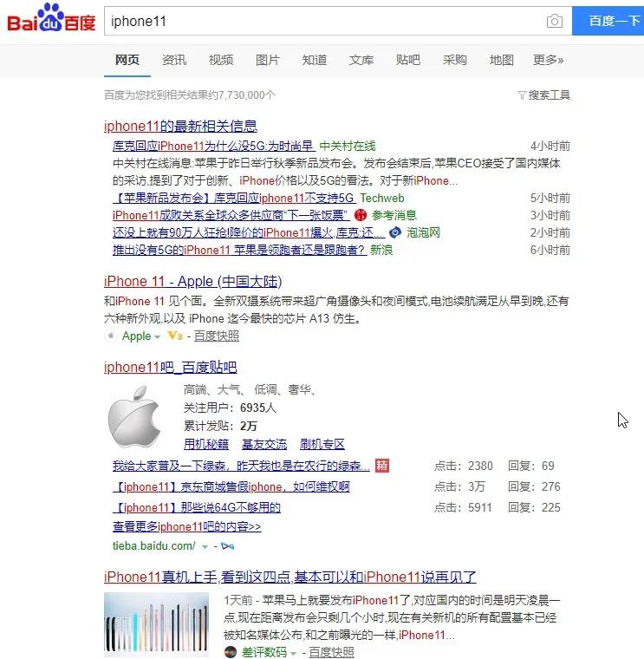Click the 泡泡网 source blue icon
This screenshot has width=644, height=659.
395,232
